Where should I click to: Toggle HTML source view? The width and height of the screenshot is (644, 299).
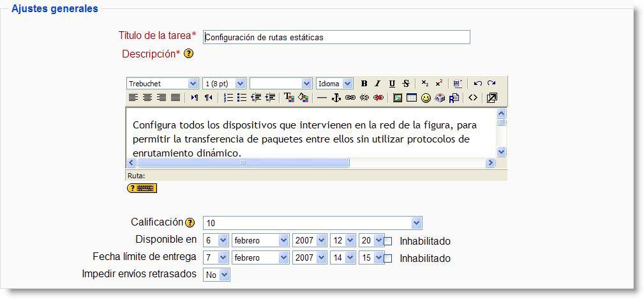point(473,98)
